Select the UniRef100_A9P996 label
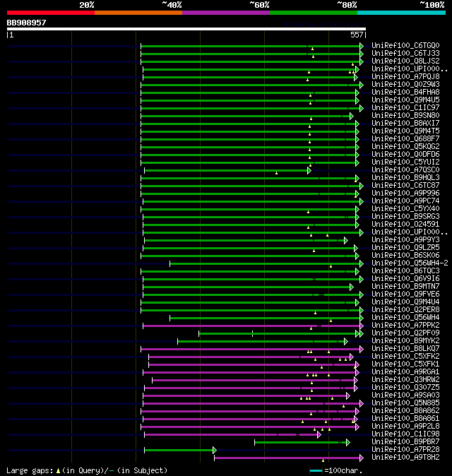This screenshot has width=452, height=476. coord(405,194)
